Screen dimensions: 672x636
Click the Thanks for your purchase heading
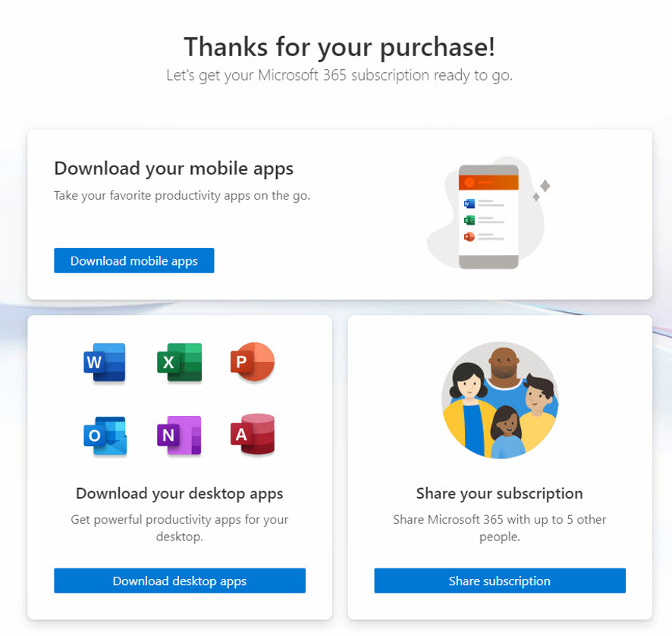point(338,47)
